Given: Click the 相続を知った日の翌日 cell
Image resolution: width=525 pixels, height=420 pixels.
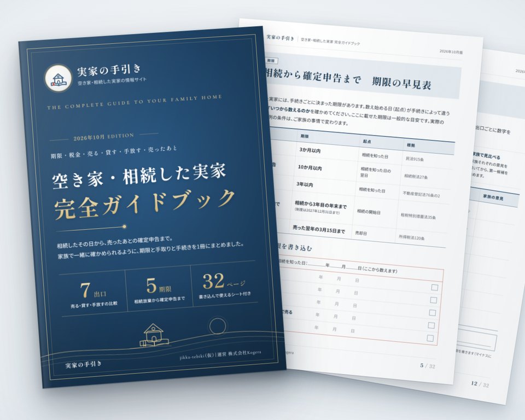Looking at the screenshot, I should pos(375,173).
